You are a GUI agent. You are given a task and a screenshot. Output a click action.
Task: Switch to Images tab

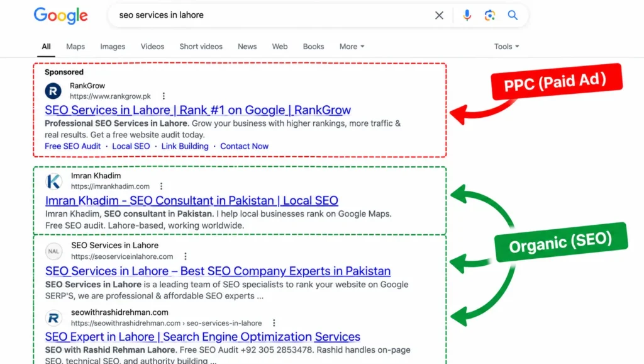pos(113,47)
